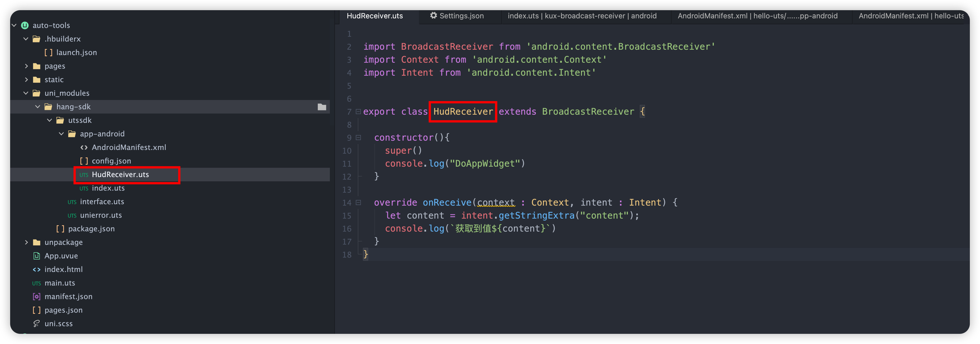Click the folder icon on hang-sdk row

tap(322, 107)
